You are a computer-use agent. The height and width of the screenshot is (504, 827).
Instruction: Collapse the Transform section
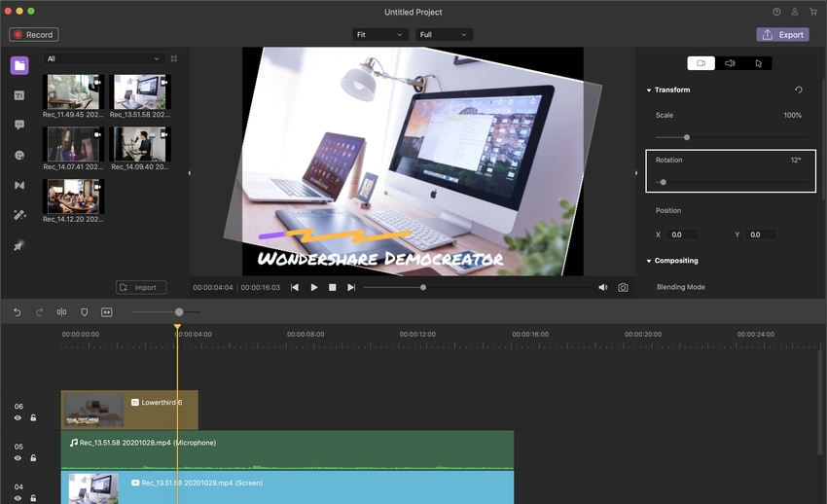pos(649,90)
